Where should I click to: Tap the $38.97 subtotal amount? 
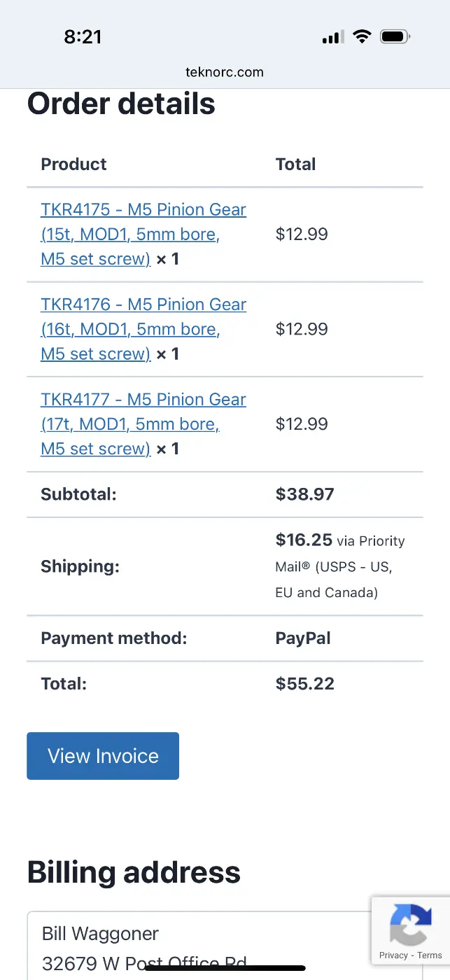point(305,494)
